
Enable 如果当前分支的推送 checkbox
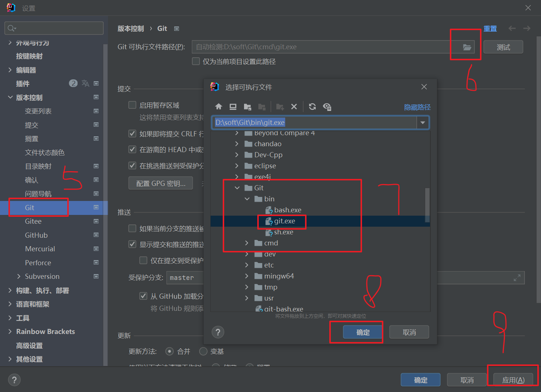tap(132, 229)
